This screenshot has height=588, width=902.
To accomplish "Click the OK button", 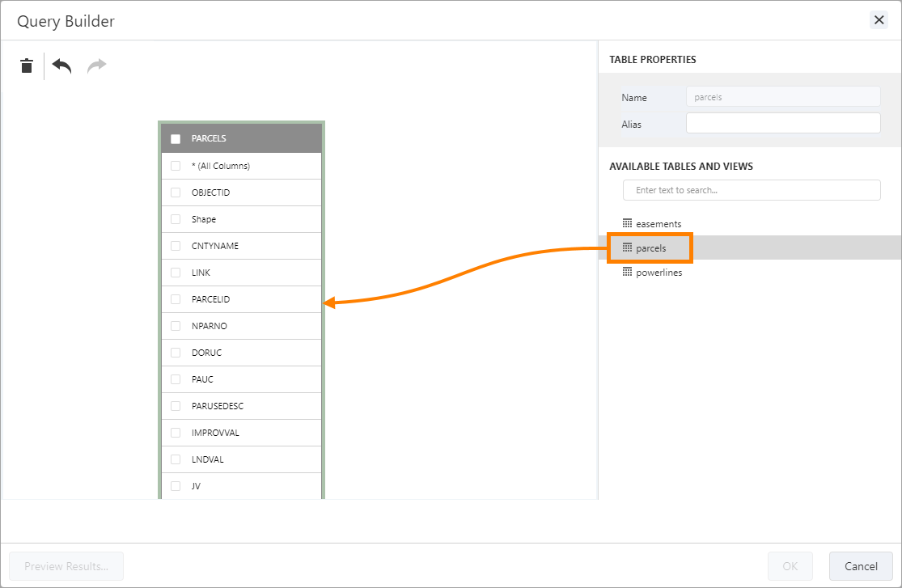I will [790, 565].
